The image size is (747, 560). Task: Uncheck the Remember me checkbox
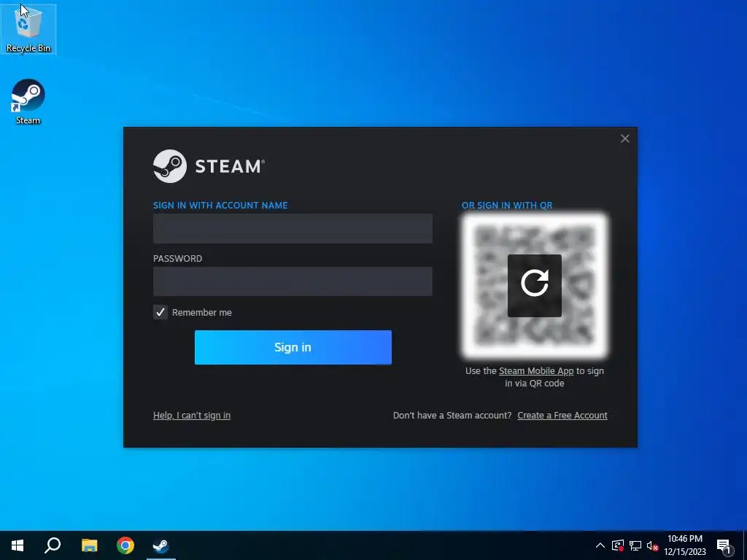pos(160,312)
